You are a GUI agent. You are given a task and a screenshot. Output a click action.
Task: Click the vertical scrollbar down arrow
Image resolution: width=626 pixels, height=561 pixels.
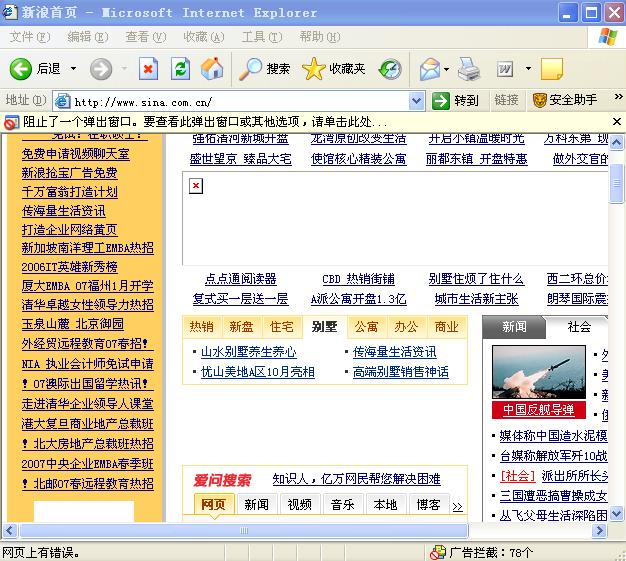point(616,513)
